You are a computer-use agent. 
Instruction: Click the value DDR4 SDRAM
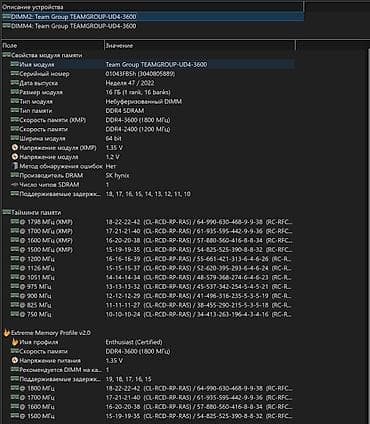(x=125, y=110)
